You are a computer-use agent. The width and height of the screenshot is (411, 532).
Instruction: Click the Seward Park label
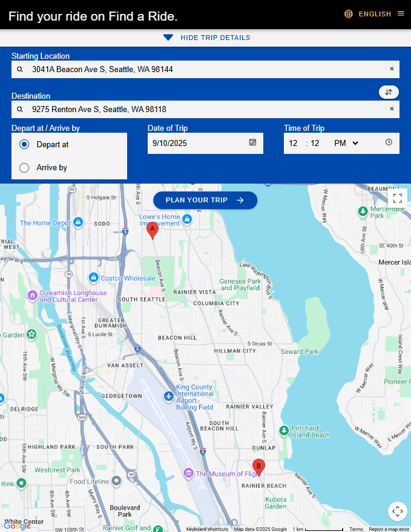(x=300, y=352)
